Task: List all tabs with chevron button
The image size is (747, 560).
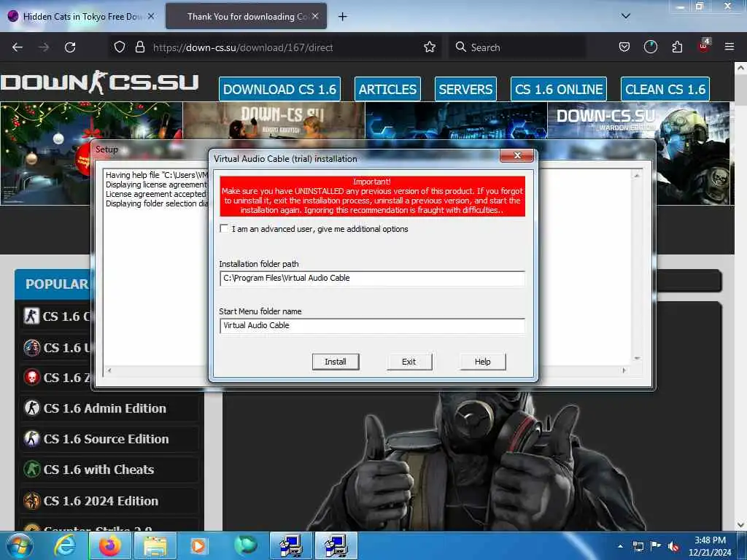Action: pyautogui.click(x=625, y=16)
